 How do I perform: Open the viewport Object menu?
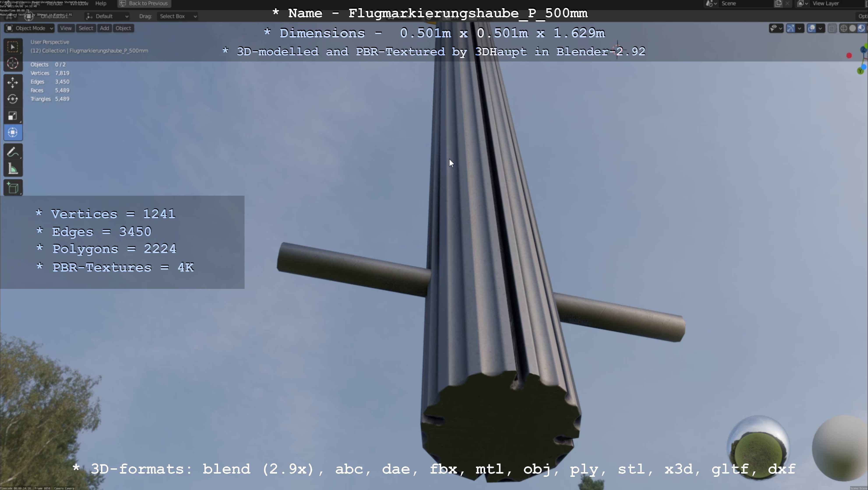[x=123, y=28]
